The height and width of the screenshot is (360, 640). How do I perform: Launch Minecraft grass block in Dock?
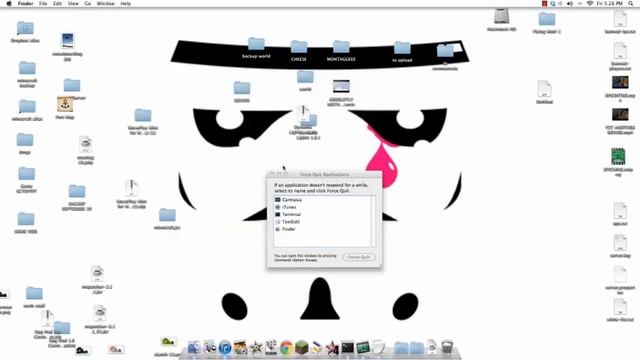[302, 347]
